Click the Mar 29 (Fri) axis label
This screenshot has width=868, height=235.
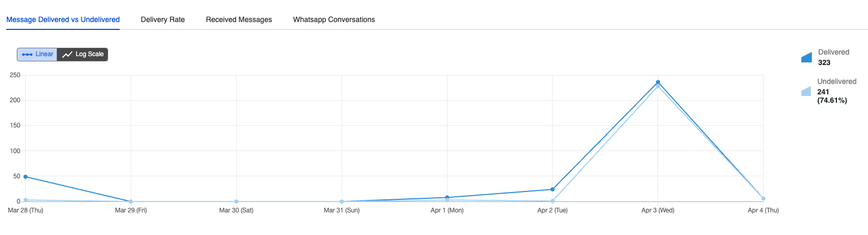pos(131,210)
